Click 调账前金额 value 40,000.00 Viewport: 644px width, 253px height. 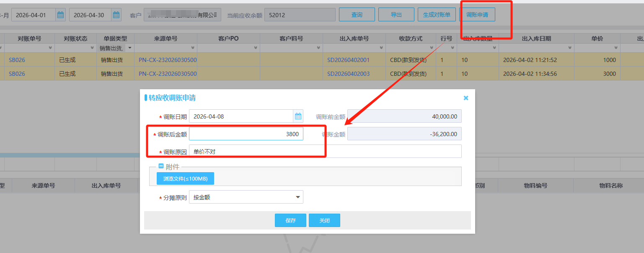pos(404,116)
